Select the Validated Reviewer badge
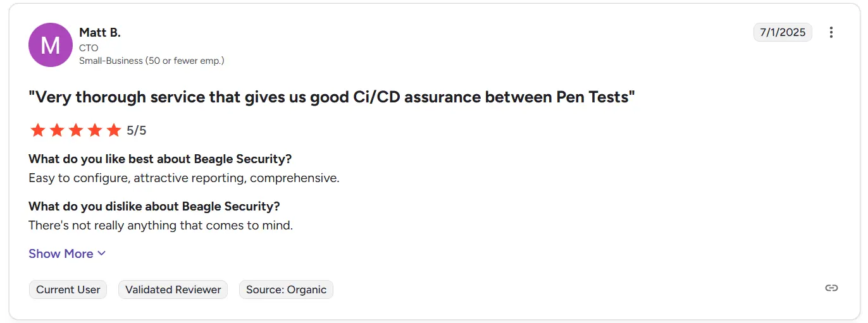 click(173, 289)
